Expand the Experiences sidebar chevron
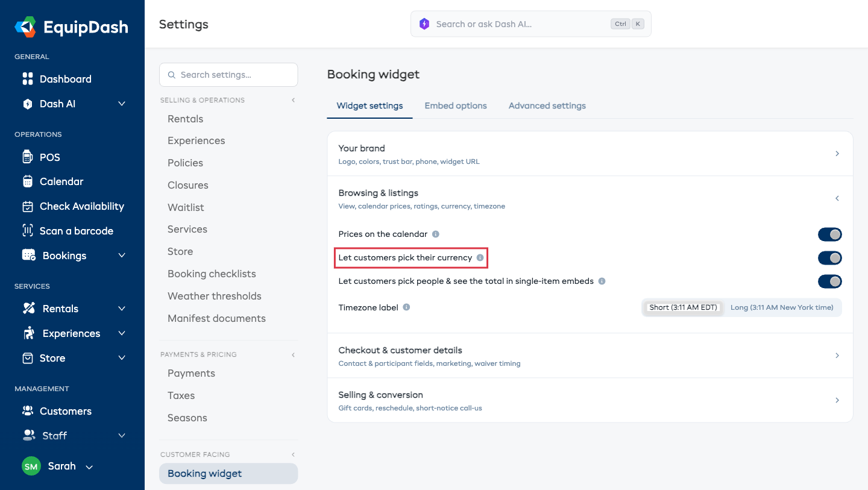The width and height of the screenshot is (868, 490). (x=122, y=333)
